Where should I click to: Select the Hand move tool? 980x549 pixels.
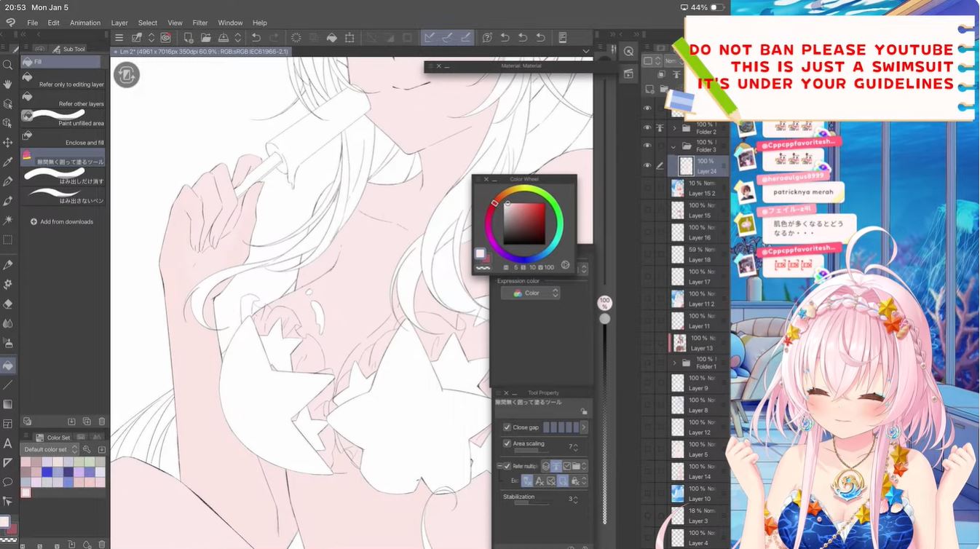click(x=8, y=84)
